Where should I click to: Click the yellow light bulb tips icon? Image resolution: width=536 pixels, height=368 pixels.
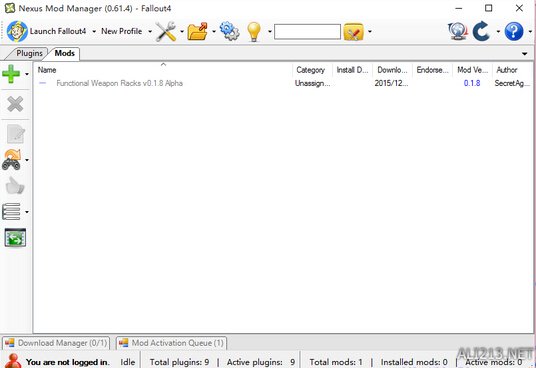pyautogui.click(x=254, y=32)
